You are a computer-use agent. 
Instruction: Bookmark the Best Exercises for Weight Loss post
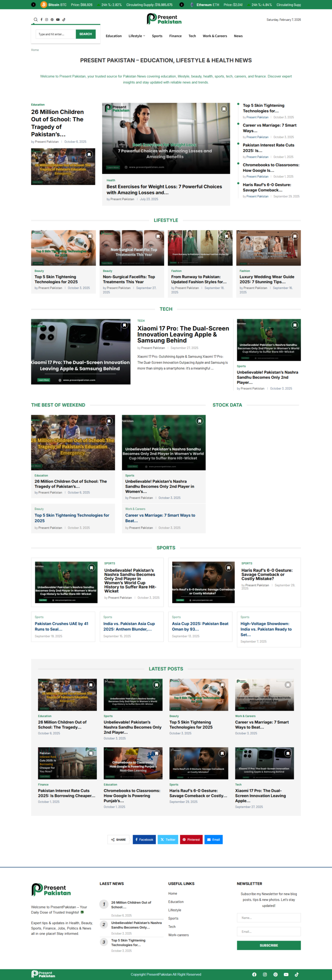224,109
